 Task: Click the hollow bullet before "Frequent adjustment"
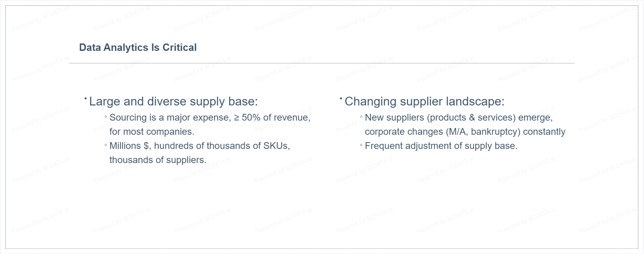point(361,146)
